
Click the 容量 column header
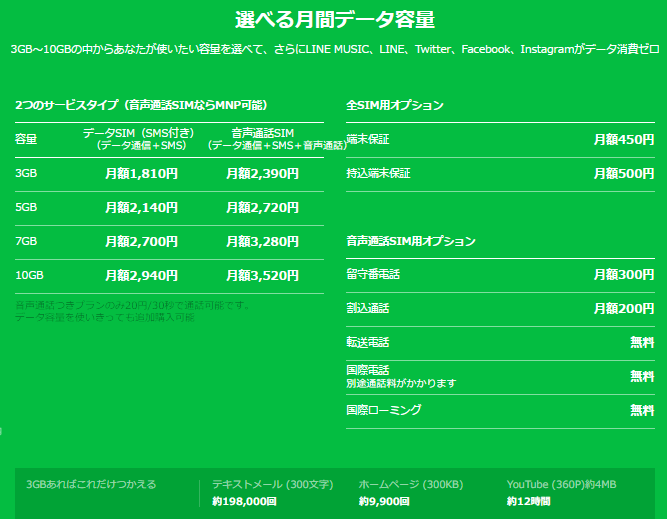click(26, 139)
